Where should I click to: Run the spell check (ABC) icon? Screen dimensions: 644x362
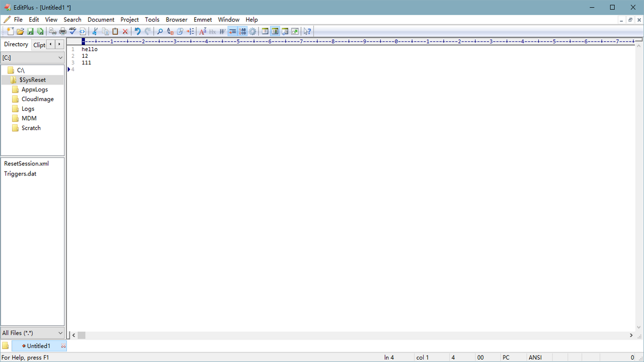(x=72, y=31)
